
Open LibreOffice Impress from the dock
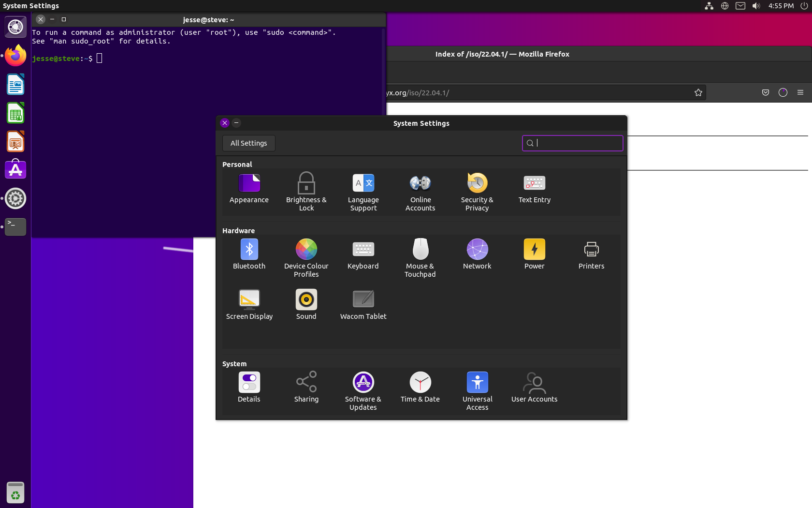(15, 142)
